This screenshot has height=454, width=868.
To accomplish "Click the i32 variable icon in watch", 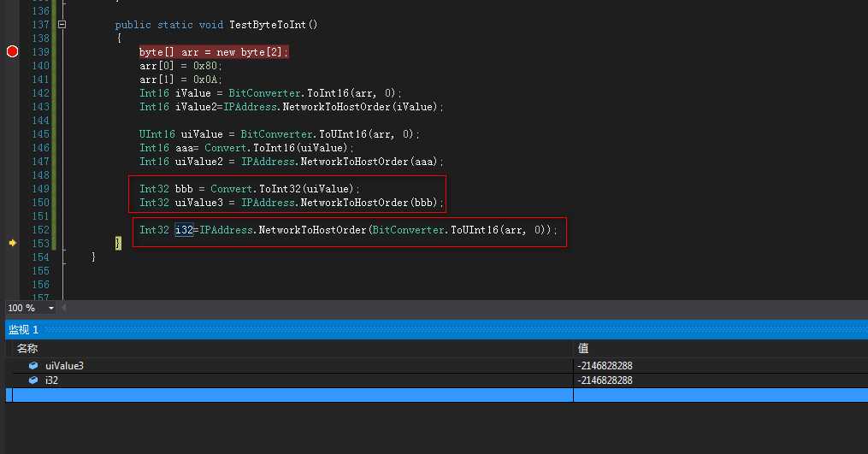I will tap(33, 380).
